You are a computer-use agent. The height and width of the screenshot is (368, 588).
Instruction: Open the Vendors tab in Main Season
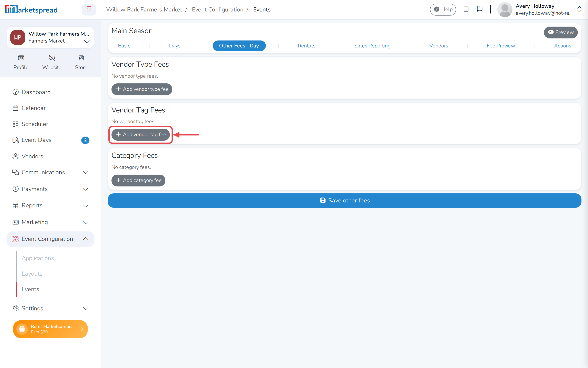[439, 46]
